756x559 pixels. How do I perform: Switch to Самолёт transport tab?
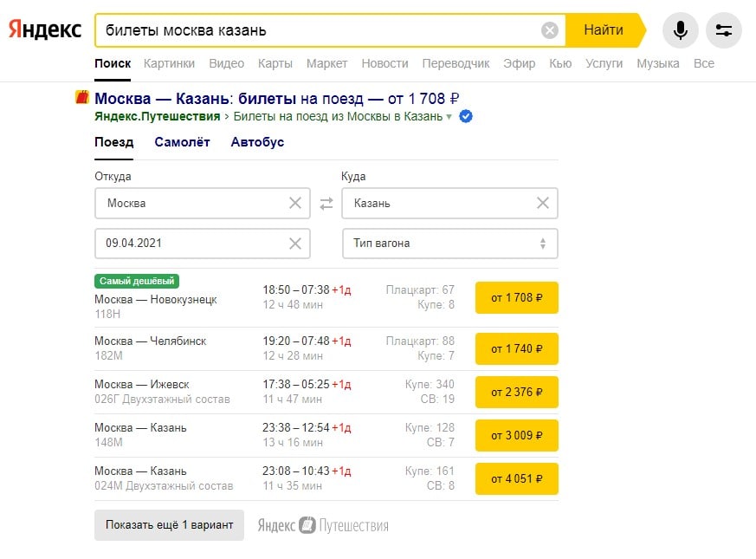tap(182, 142)
